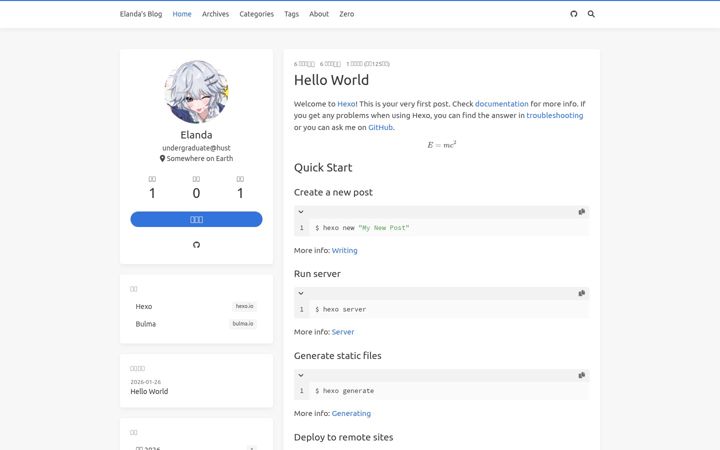Viewport: 720px width, 450px height.
Task: Copy the 'hexo server' code block
Action: [x=581, y=293]
